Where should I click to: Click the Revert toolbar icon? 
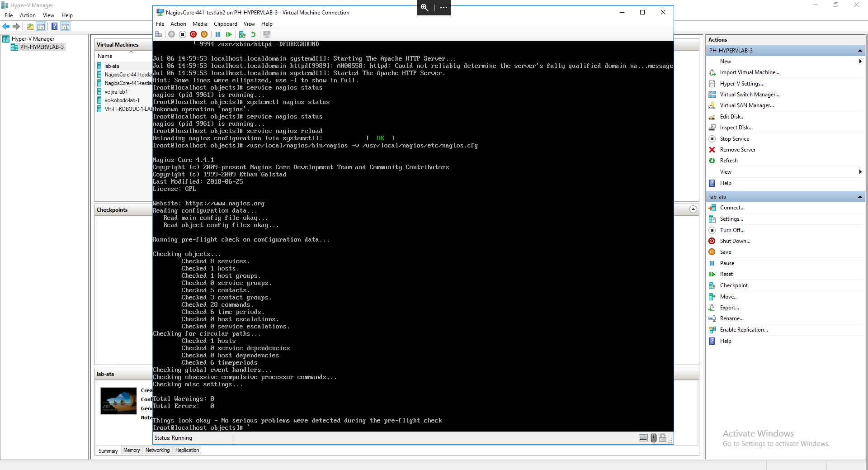click(253, 34)
